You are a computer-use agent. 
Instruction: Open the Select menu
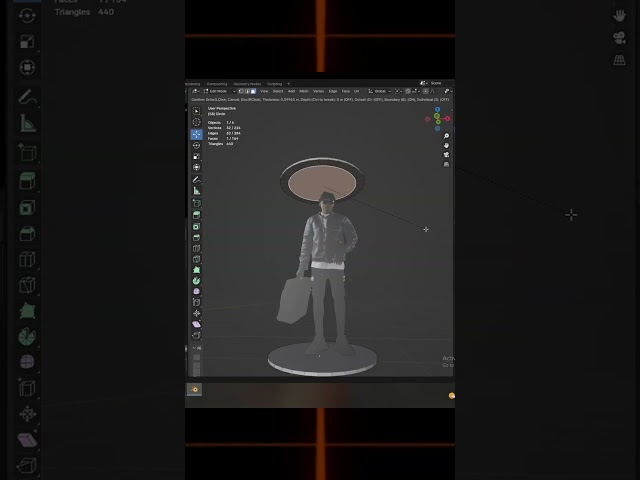click(x=278, y=91)
